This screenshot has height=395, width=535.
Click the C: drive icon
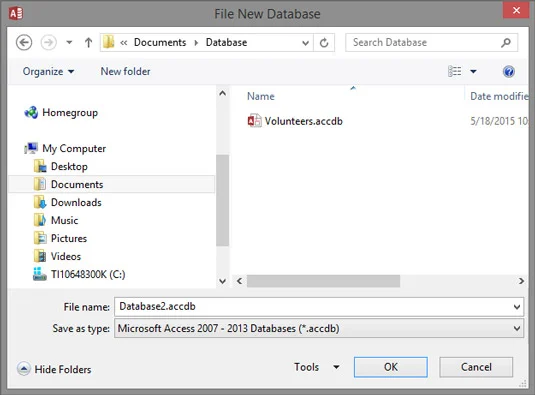point(40,274)
